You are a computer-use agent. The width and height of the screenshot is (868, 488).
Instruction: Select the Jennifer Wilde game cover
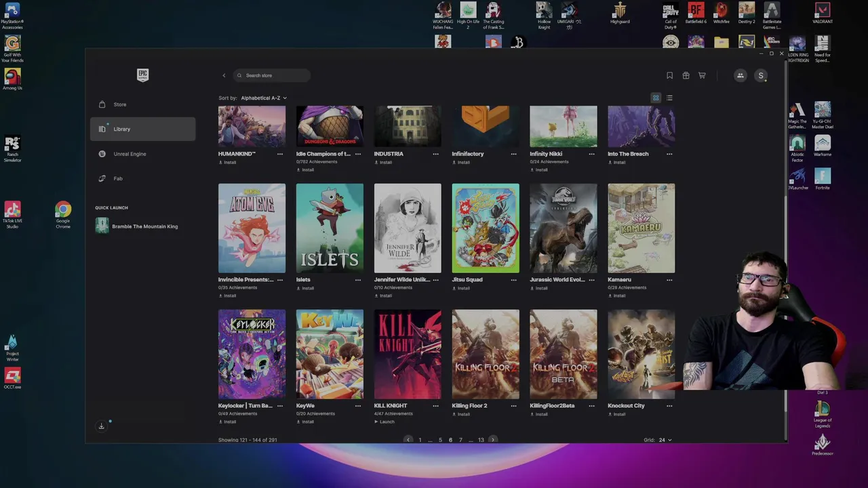[408, 228]
